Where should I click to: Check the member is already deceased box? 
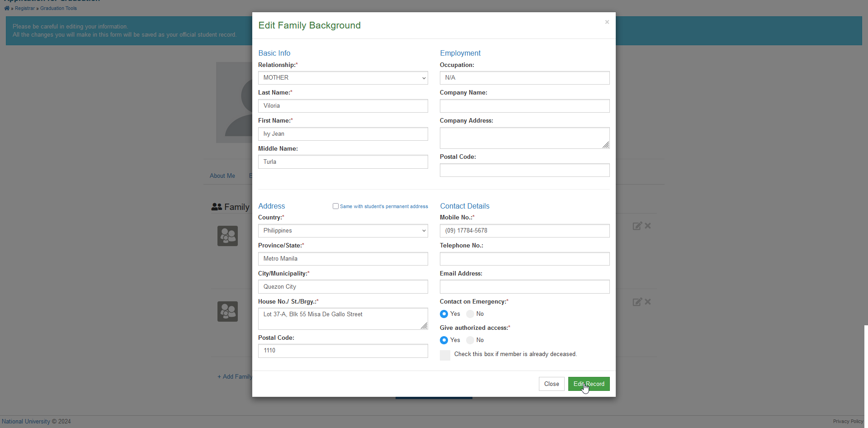tap(445, 355)
